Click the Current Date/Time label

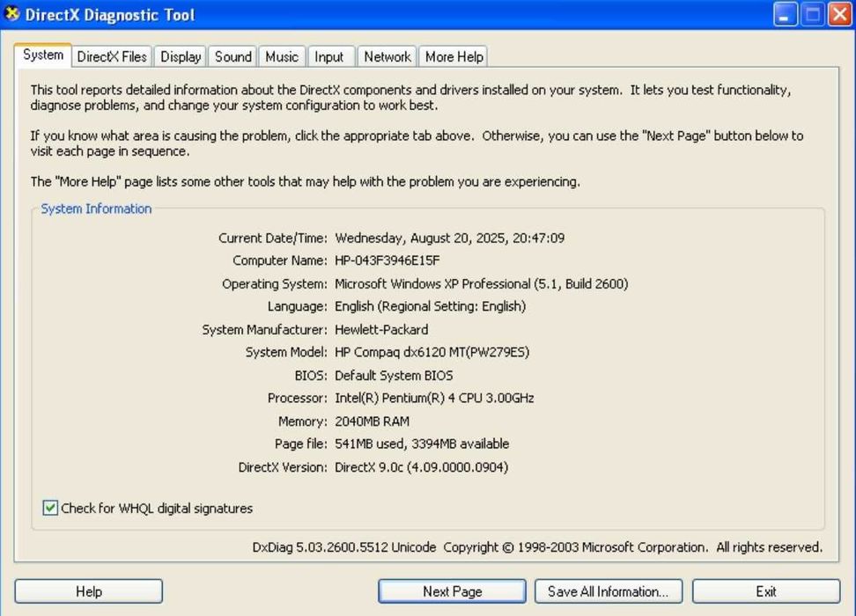point(272,238)
